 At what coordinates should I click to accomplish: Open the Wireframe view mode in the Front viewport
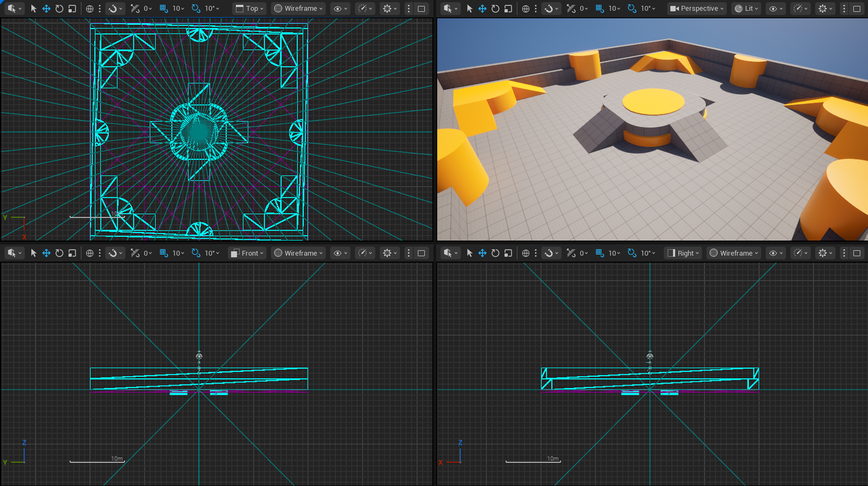click(299, 253)
